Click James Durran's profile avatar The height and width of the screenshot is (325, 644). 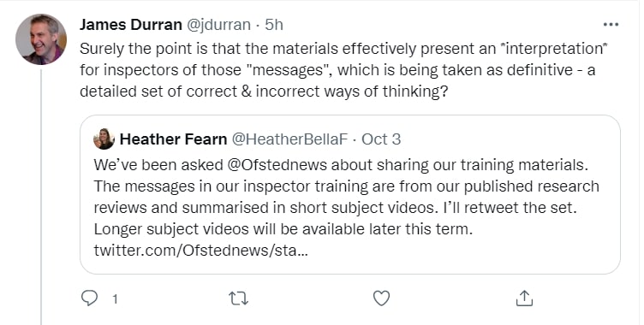point(41,39)
